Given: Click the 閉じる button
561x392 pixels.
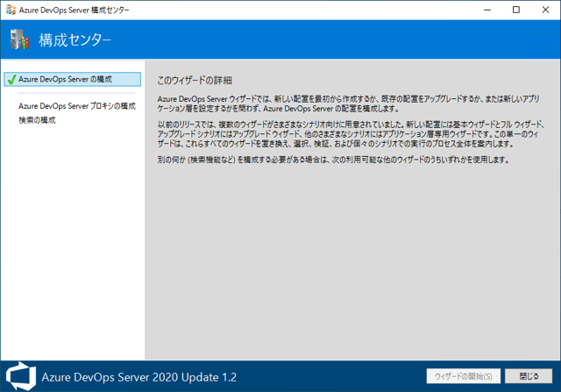Looking at the screenshot, I should point(529,376).
